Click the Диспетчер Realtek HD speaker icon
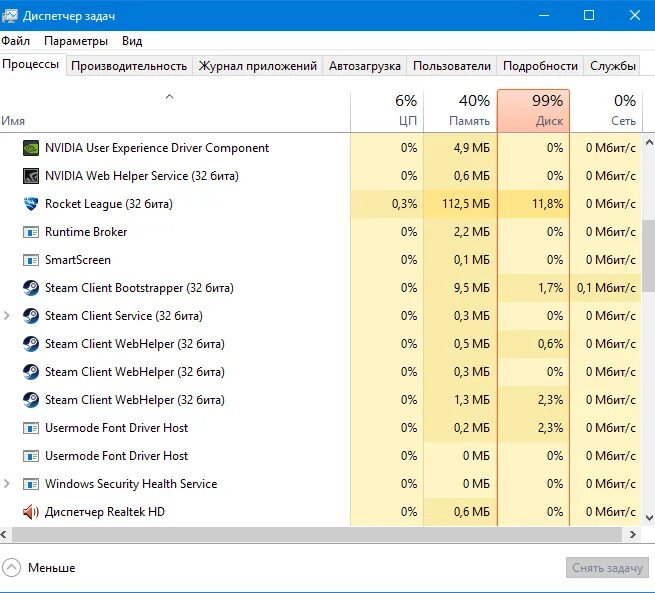This screenshot has height=593, width=655. (x=31, y=512)
